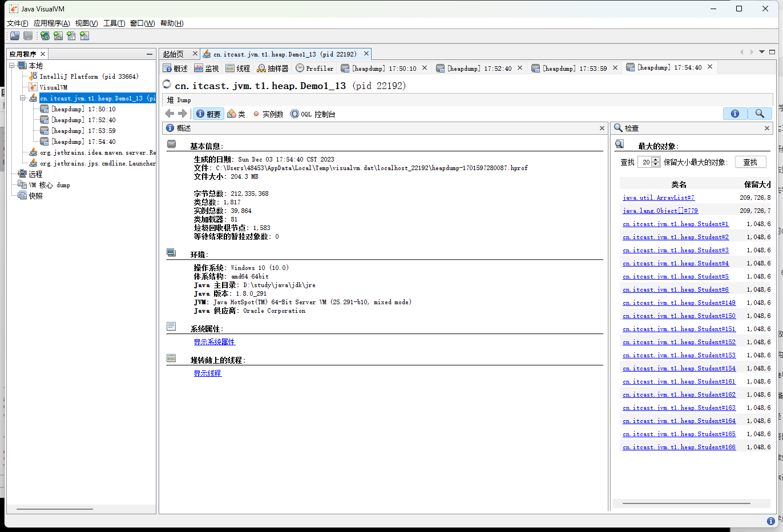Minimize the 应用程序 applications panel

click(150, 54)
